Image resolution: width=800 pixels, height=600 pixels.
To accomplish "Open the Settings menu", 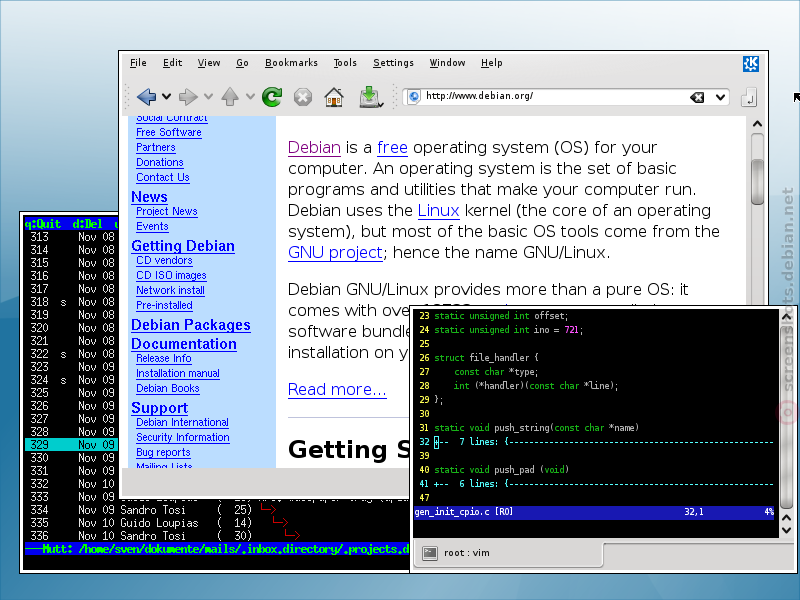I will pos(393,63).
